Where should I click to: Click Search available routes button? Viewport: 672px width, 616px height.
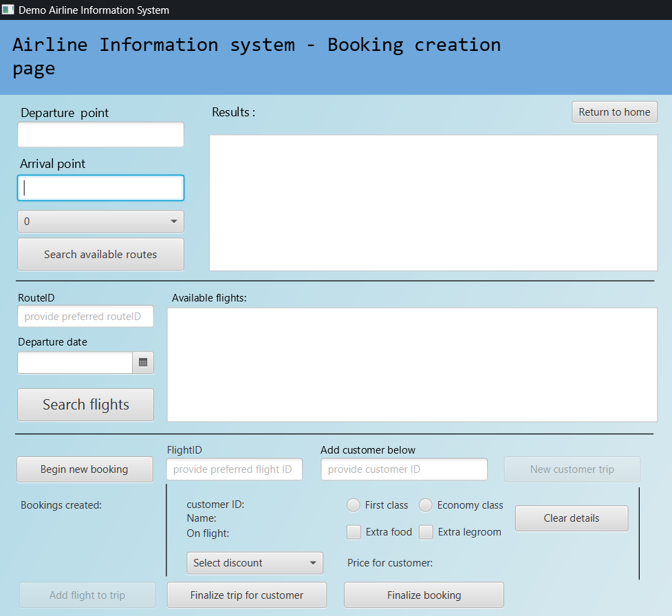pyautogui.click(x=100, y=255)
